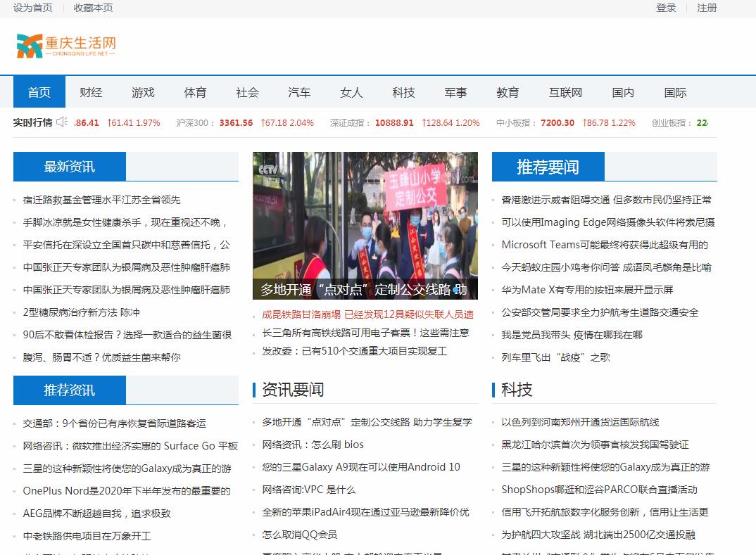Open article 列车里飞出“战疫”之歌
This screenshot has width=756, height=555.
pos(556,357)
